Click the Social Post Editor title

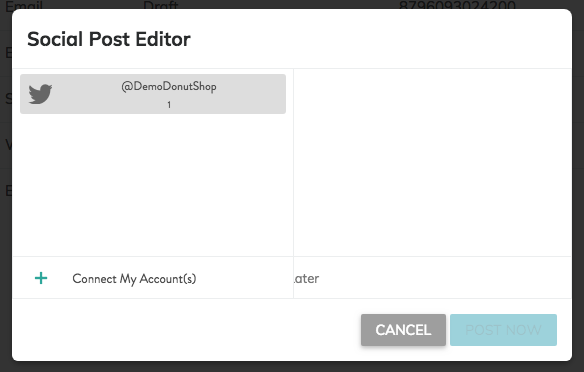[x=109, y=39]
